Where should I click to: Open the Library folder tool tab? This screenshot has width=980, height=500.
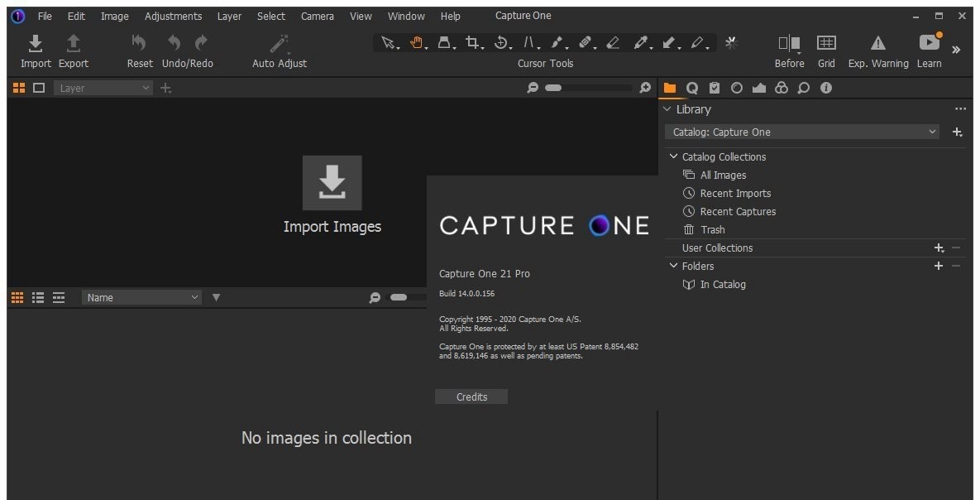(x=669, y=88)
